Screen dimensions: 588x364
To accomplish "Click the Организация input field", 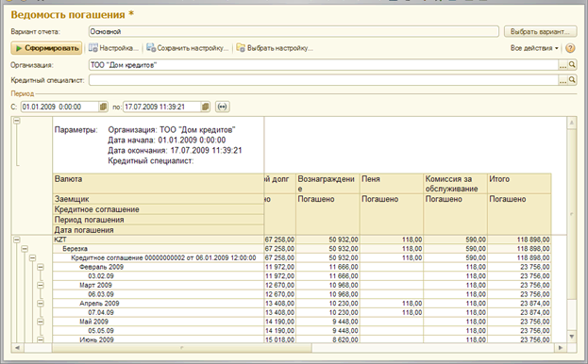I will pos(323,65).
